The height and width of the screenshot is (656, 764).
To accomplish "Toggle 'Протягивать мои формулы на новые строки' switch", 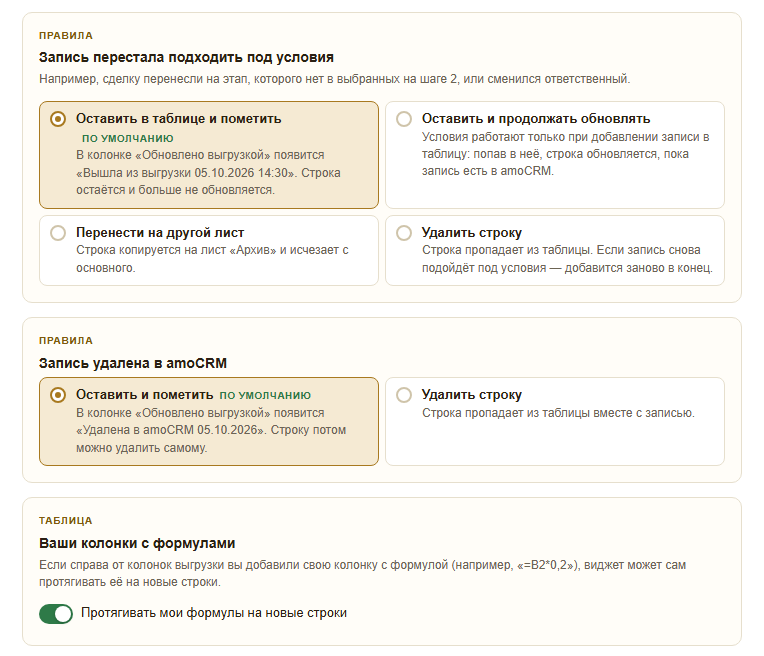I will pos(56,614).
